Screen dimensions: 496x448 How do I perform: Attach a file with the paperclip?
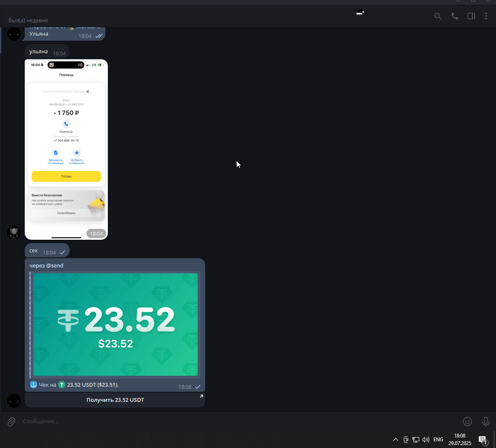[x=11, y=422]
